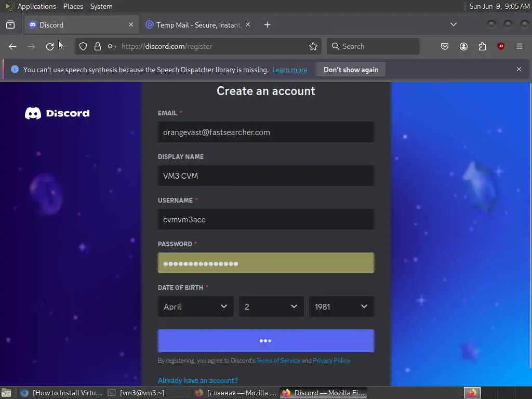The image size is (532, 399).
Task: Click the Display Name field
Action: coord(266,176)
